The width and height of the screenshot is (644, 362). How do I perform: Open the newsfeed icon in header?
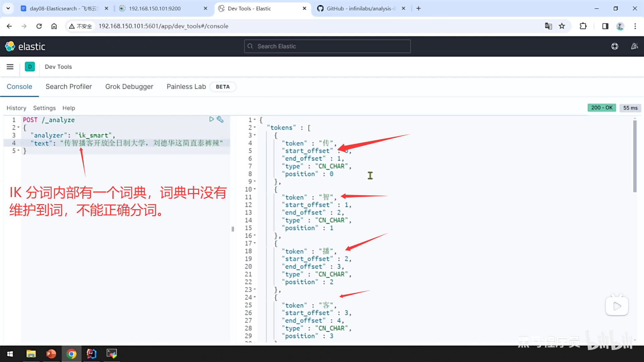pyautogui.click(x=634, y=46)
